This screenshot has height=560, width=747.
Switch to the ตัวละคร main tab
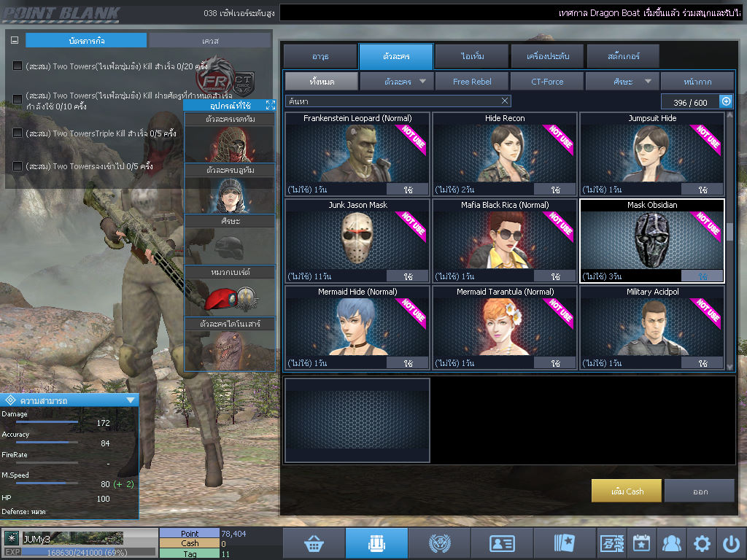[396, 56]
